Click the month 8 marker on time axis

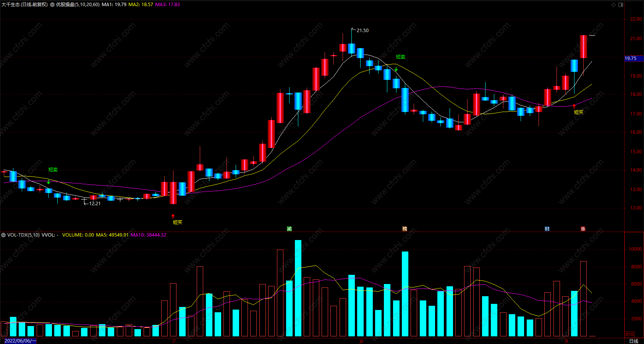coord(361,341)
